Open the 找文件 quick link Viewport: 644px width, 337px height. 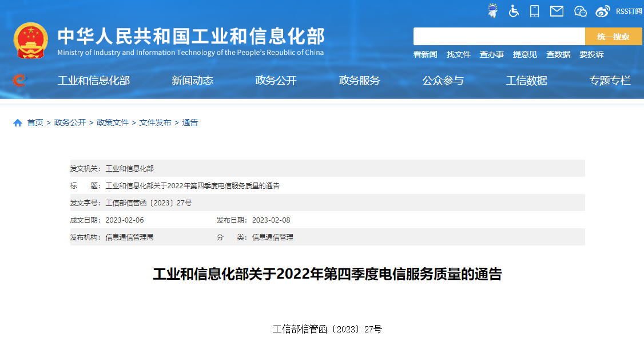(x=458, y=55)
